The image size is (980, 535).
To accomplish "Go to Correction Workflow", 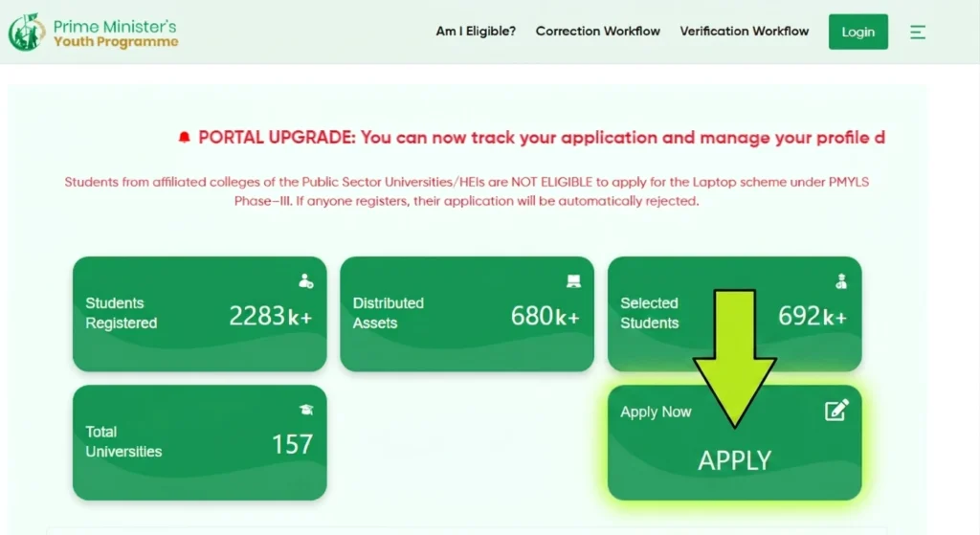I will tap(597, 32).
